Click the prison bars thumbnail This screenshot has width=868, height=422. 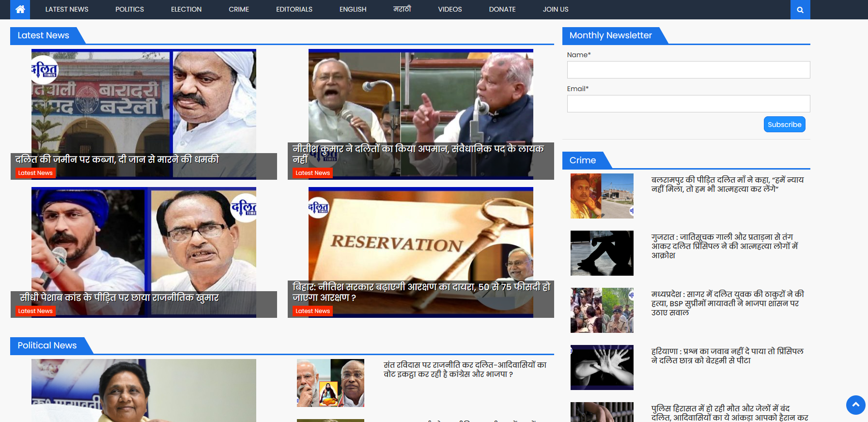pos(602,412)
